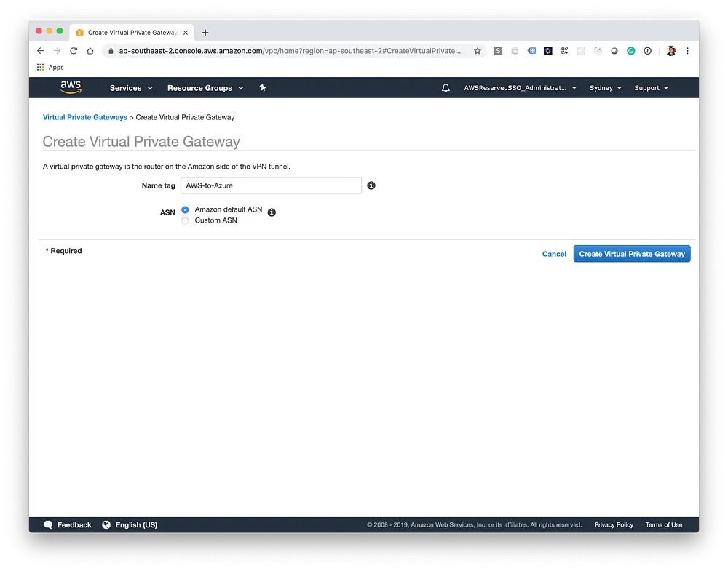Open the Support dropdown menu
The image size is (728, 571).
coord(652,88)
